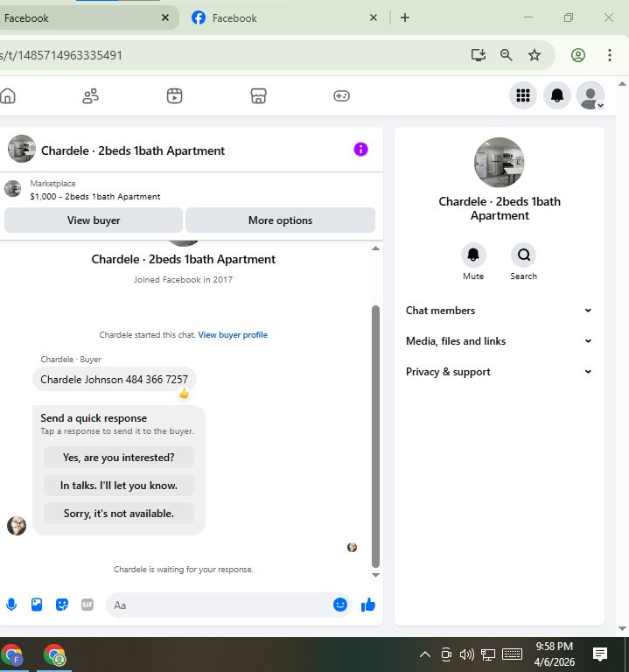Viewport: 629px width, 672px height.
Task: Click the voice clip microphone icon
Action: pyautogui.click(x=11, y=605)
